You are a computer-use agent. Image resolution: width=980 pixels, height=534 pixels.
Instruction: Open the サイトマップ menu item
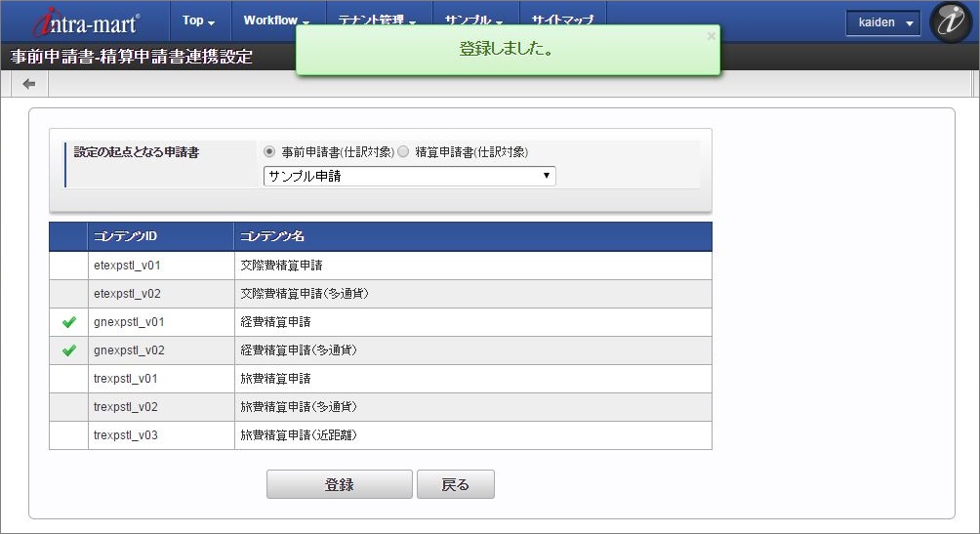(x=562, y=21)
